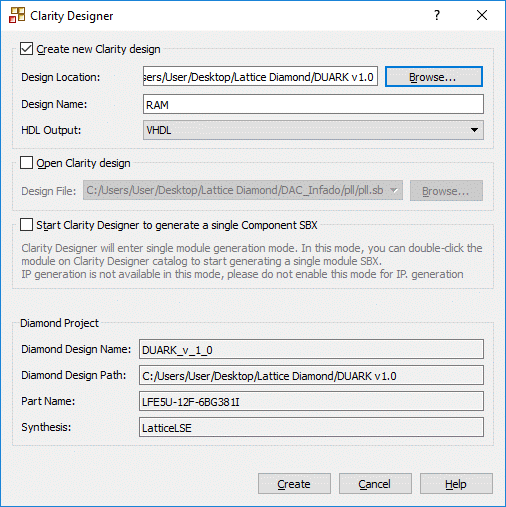This screenshot has height=507, width=506.
Task: Click the HDL Output label
Action: tap(51, 130)
